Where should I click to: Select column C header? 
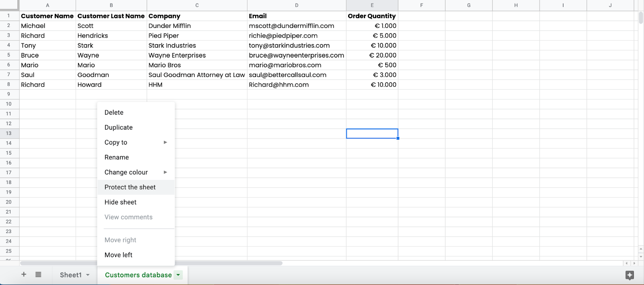tap(197, 5)
